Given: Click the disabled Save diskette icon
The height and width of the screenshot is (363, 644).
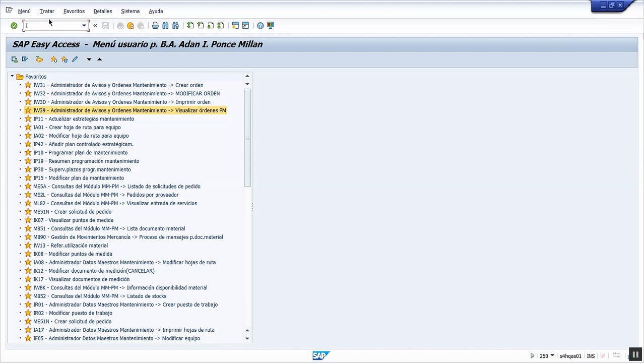Looking at the screenshot, I should (x=105, y=26).
